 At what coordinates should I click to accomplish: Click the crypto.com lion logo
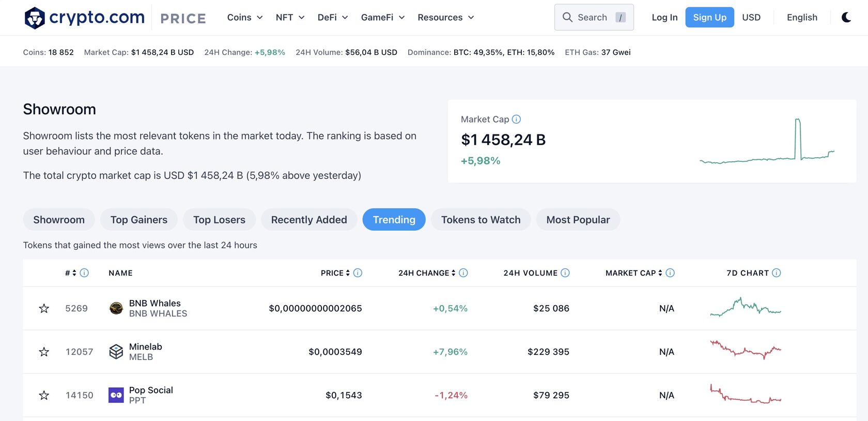(x=35, y=18)
